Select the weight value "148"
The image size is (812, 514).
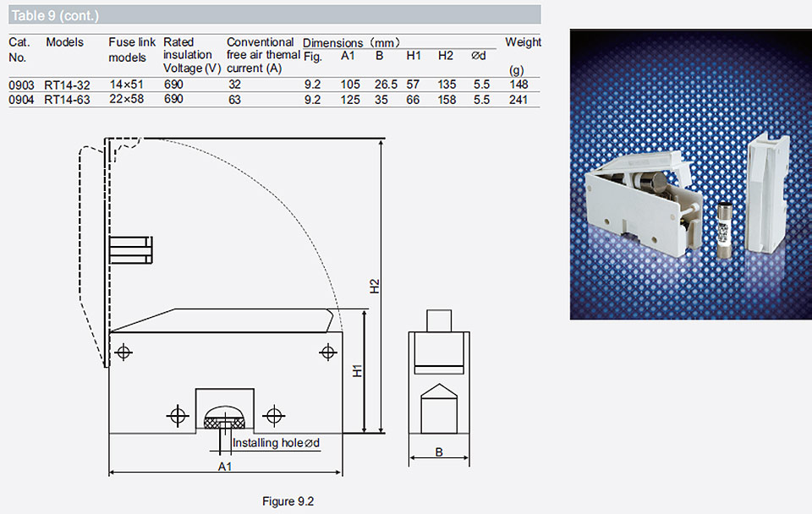coord(518,85)
